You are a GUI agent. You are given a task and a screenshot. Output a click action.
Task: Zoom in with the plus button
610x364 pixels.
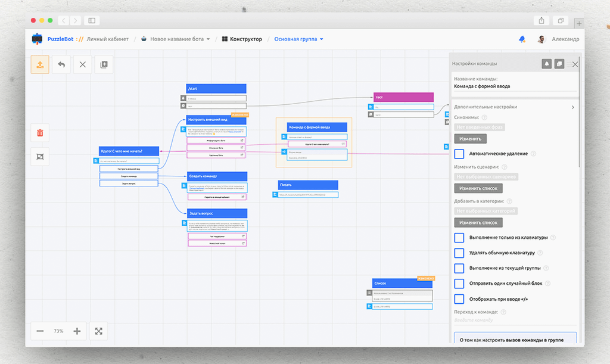pyautogui.click(x=77, y=331)
